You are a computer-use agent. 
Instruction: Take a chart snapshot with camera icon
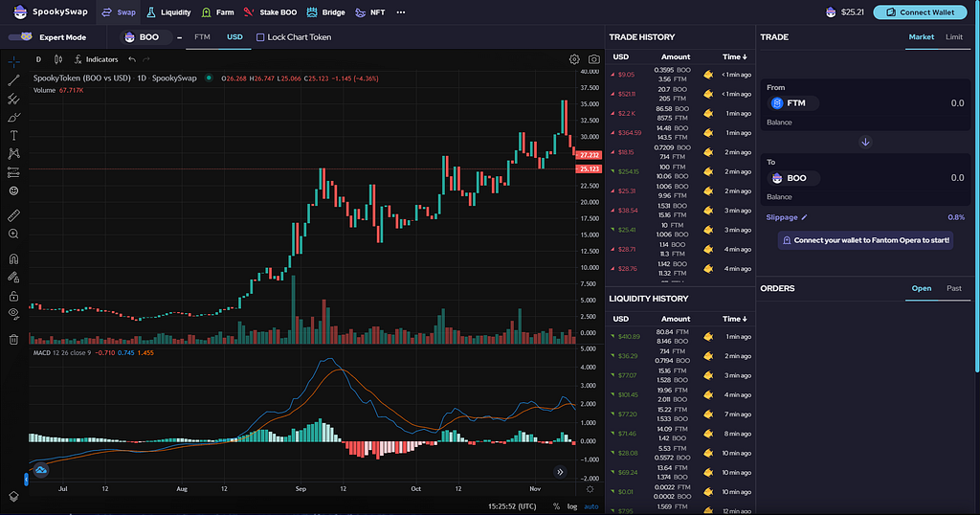click(593, 59)
